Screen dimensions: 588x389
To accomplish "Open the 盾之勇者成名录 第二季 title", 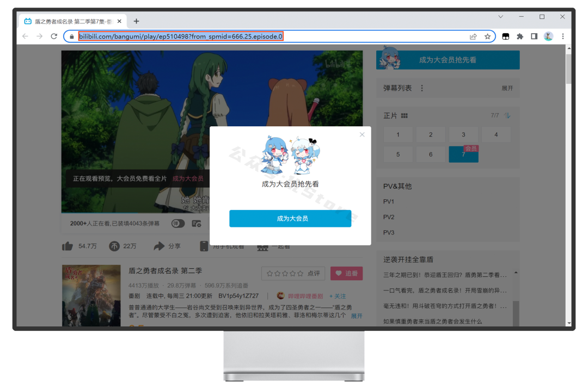I will click(x=166, y=270).
